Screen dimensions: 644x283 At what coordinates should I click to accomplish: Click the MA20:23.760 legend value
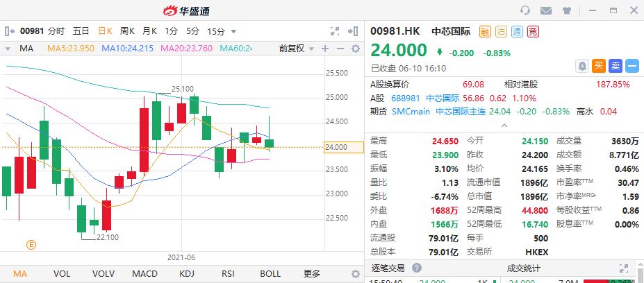pos(186,49)
